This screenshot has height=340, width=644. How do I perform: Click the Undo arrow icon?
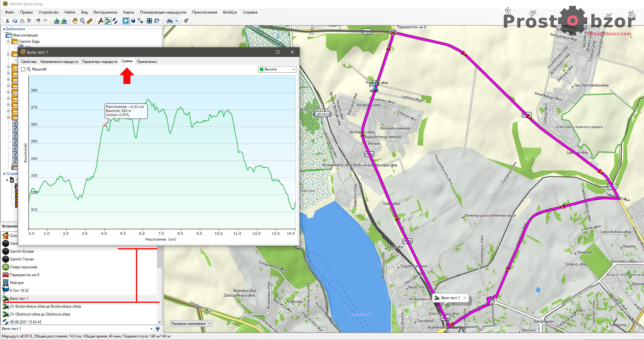click(38, 21)
